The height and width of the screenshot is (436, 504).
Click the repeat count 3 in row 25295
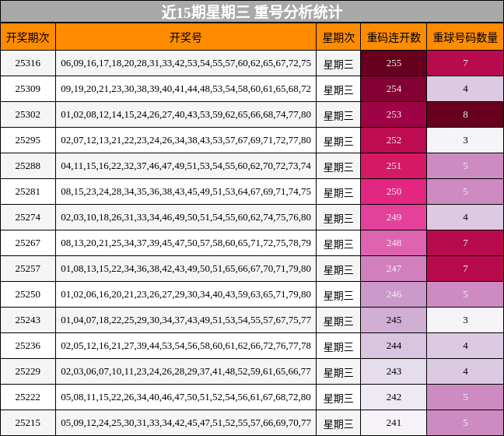point(465,140)
